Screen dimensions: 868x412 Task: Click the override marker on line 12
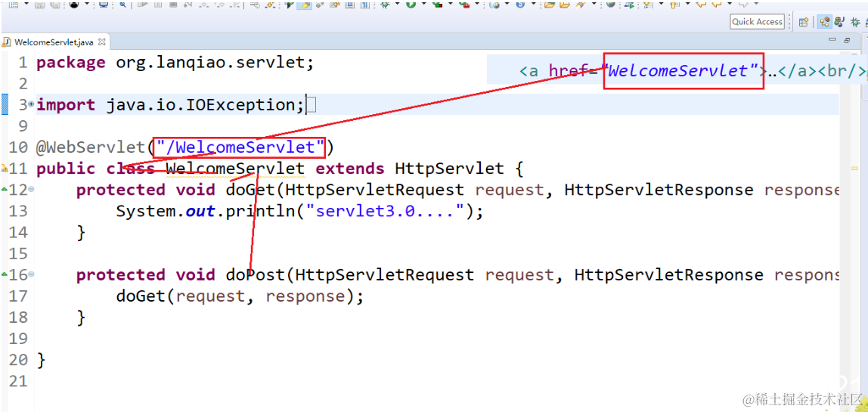point(5,190)
